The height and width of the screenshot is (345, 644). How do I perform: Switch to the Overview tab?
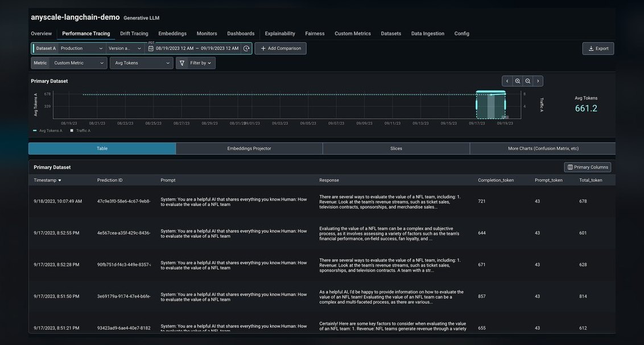(x=42, y=34)
